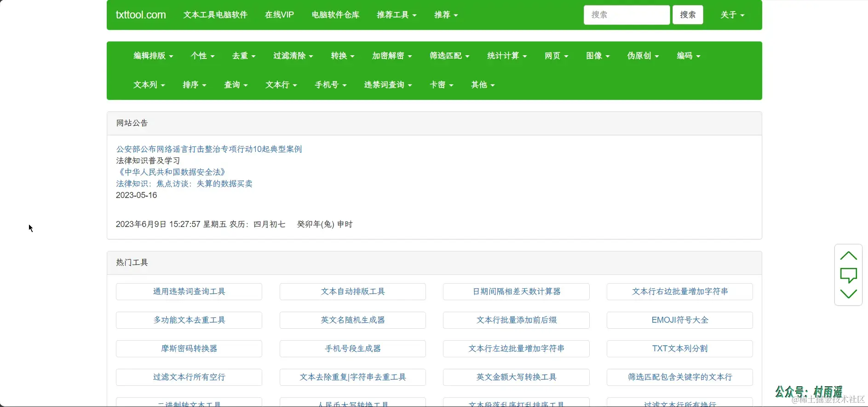Expand the 推荐 dropdown in navbar
Image resolution: width=868 pixels, height=407 pixels.
[x=446, y=15]
